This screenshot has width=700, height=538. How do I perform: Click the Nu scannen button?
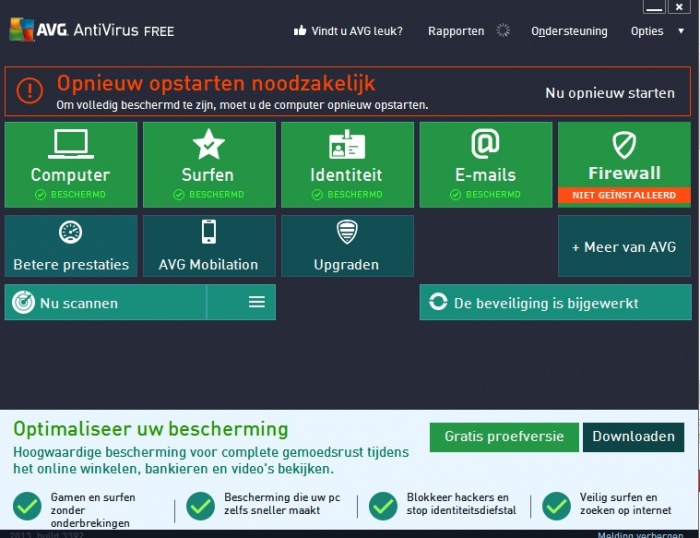[x=106, y=302]
